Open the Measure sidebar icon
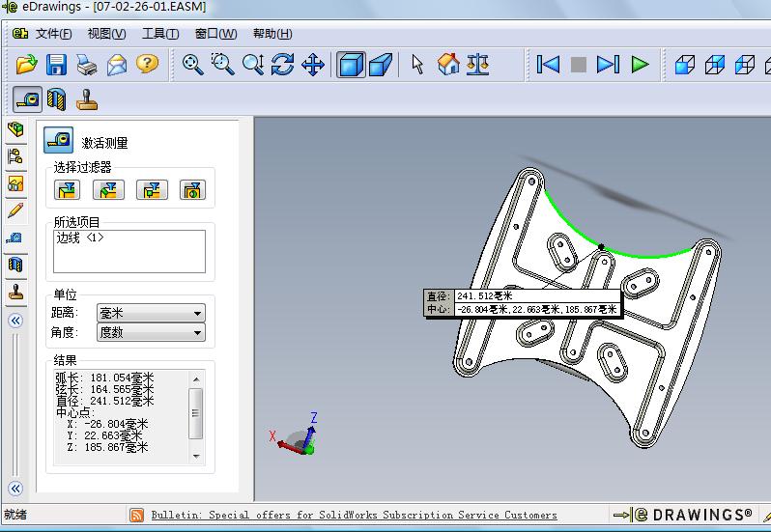 pos(14,238)
